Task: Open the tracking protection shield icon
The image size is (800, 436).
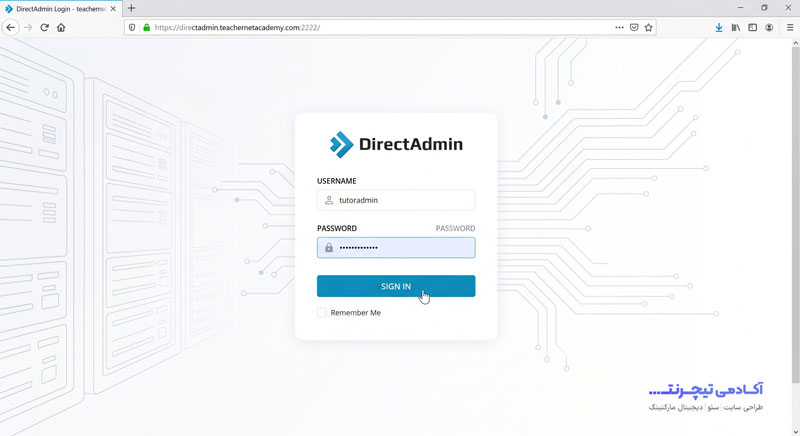Action: (132, 28)
